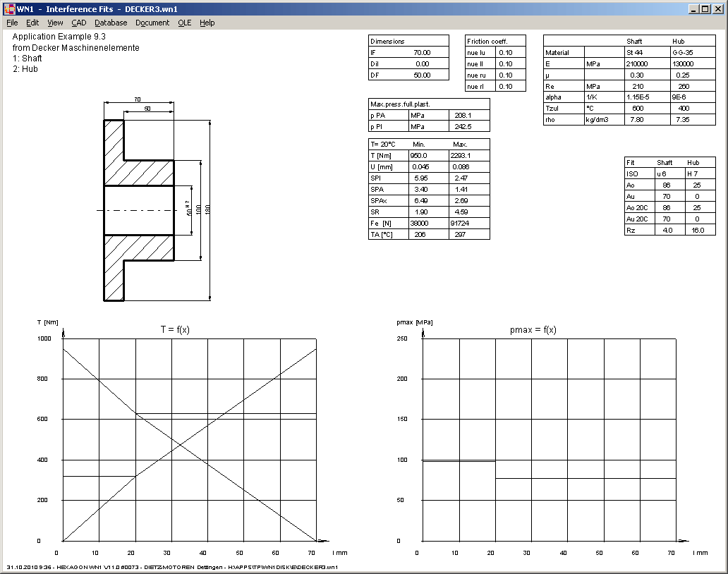
Task: Minimize the WN1 window
Action: click(x=694, y=9)
